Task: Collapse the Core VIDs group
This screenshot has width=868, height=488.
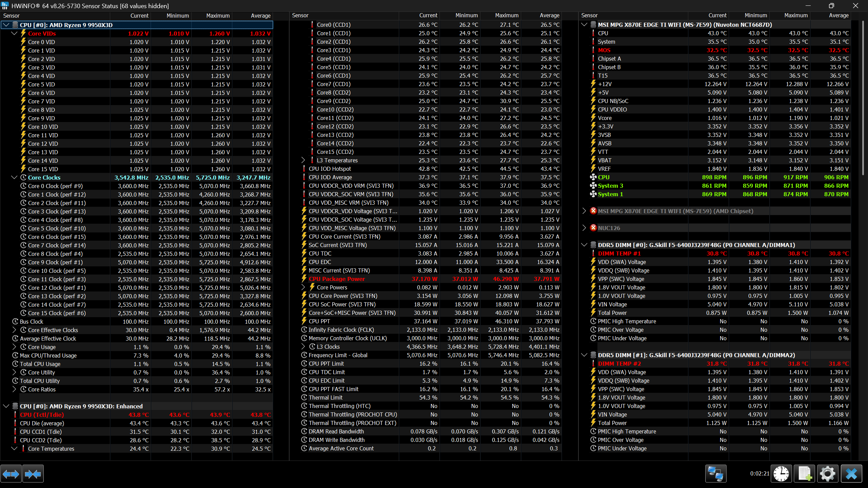Action: [14, 34]
